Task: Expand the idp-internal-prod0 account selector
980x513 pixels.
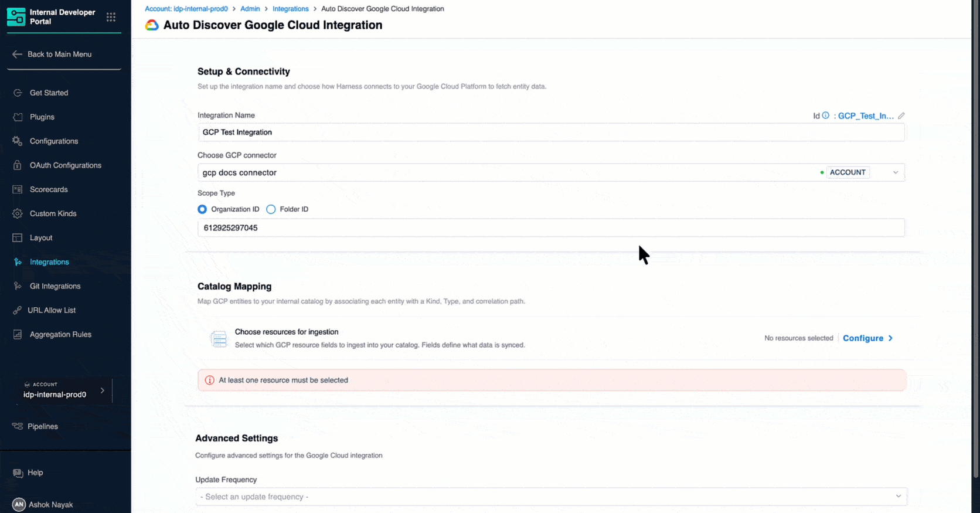Action: [x=63, y=390]
